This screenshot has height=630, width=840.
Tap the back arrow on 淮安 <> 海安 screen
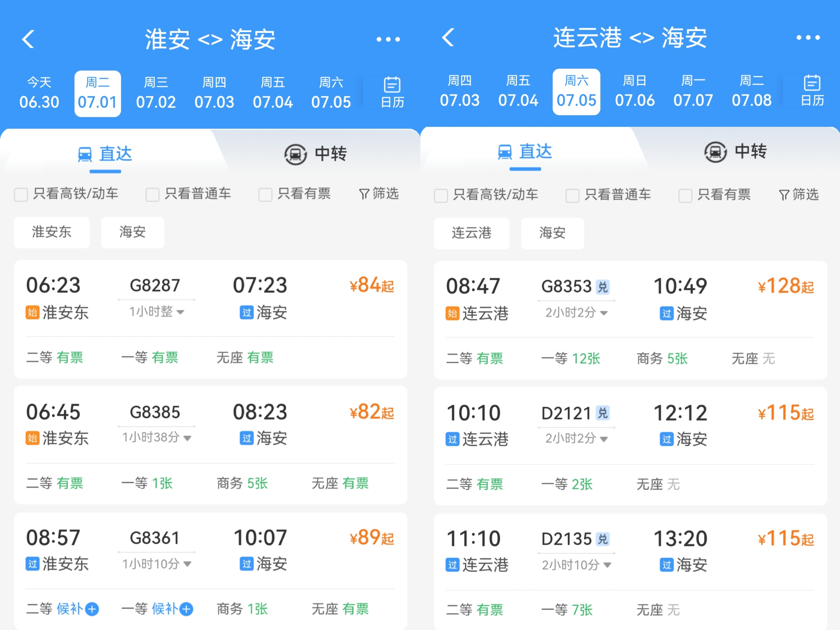[29, 39]
